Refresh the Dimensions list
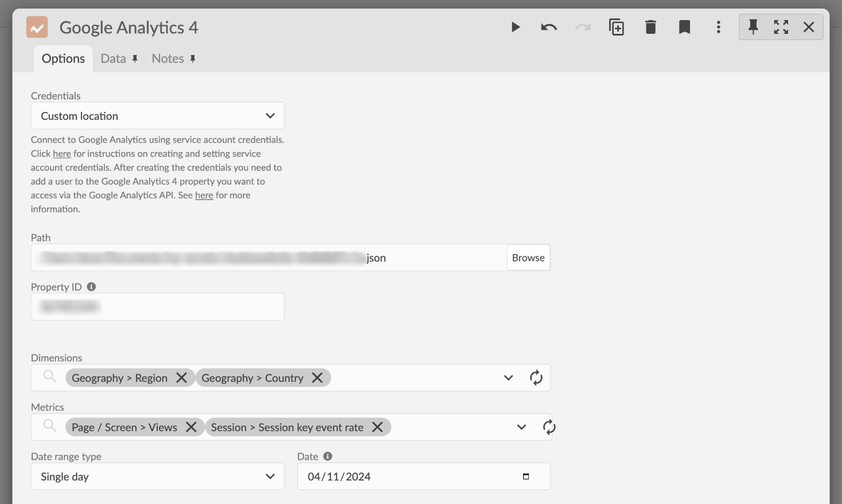This screenshot has height=504, width=842. [x=536, y=378]
